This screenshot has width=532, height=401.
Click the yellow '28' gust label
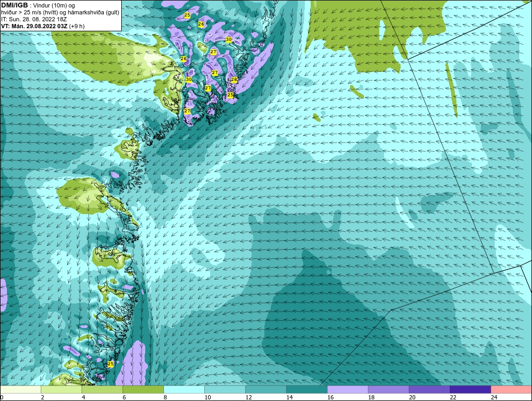[234, 79]
